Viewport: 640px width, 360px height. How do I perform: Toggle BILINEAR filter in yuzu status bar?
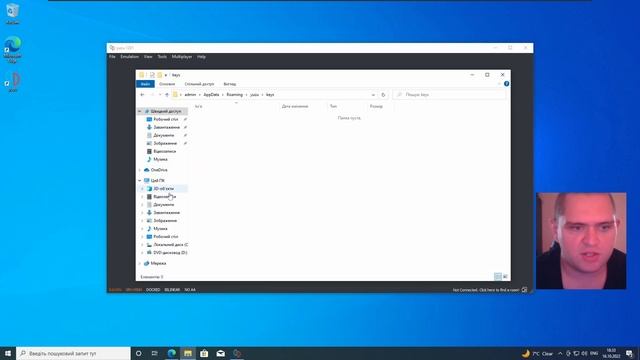[x=172, y=290]
